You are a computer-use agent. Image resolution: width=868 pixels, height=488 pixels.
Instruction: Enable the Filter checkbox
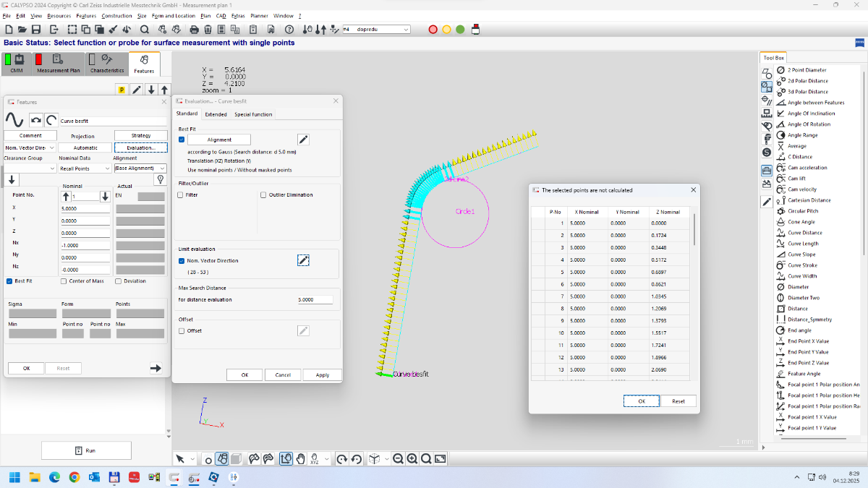tap(181, 195)
